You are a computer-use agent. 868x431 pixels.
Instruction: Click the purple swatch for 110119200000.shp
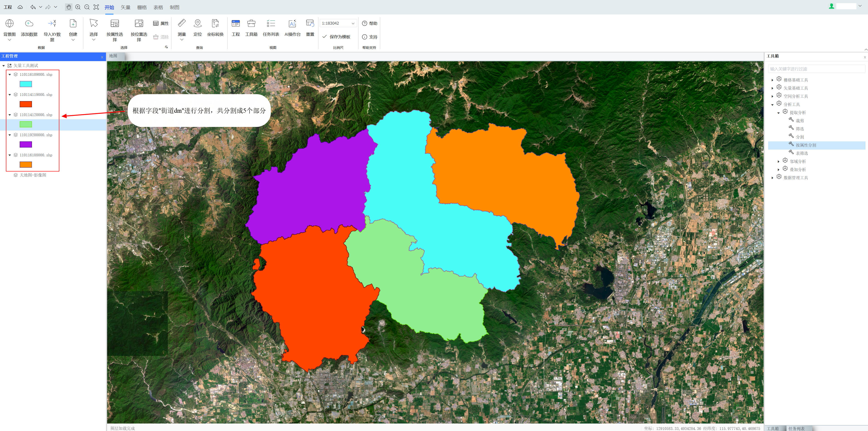[x=26, y=144]
